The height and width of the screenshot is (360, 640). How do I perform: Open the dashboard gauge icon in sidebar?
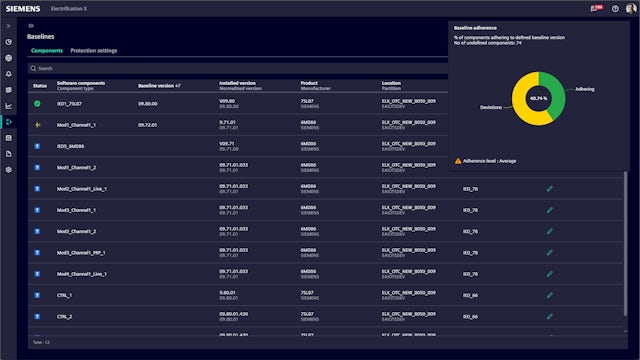[9, 42]
